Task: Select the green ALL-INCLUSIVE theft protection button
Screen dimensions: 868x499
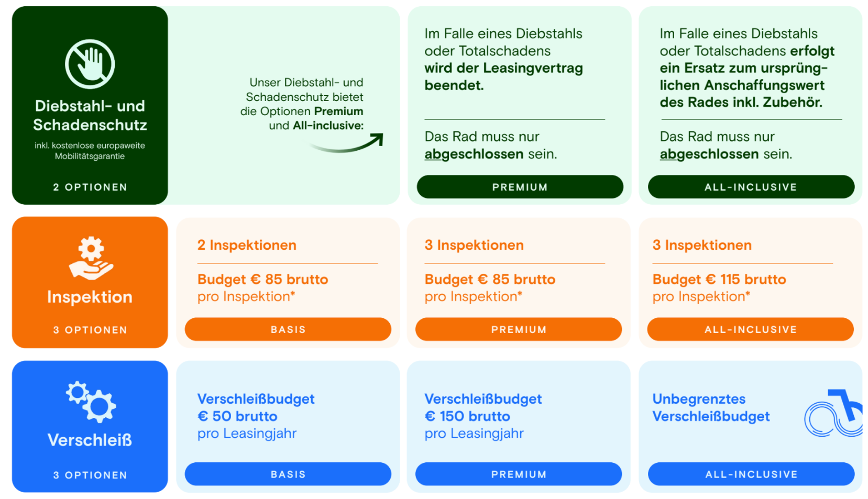Action: [x=751, y=187]
